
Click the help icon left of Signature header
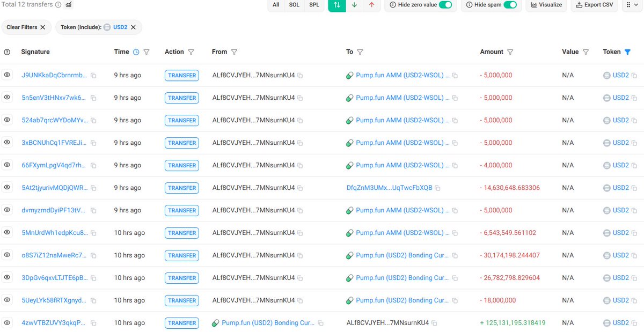click(x=8, y=52)
